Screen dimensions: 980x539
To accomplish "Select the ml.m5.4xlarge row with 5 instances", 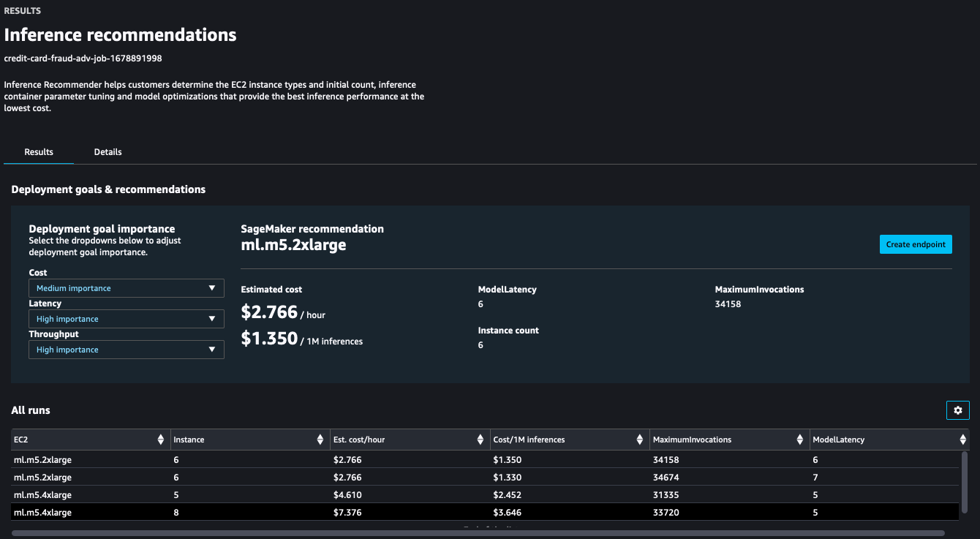I will 485,495.
